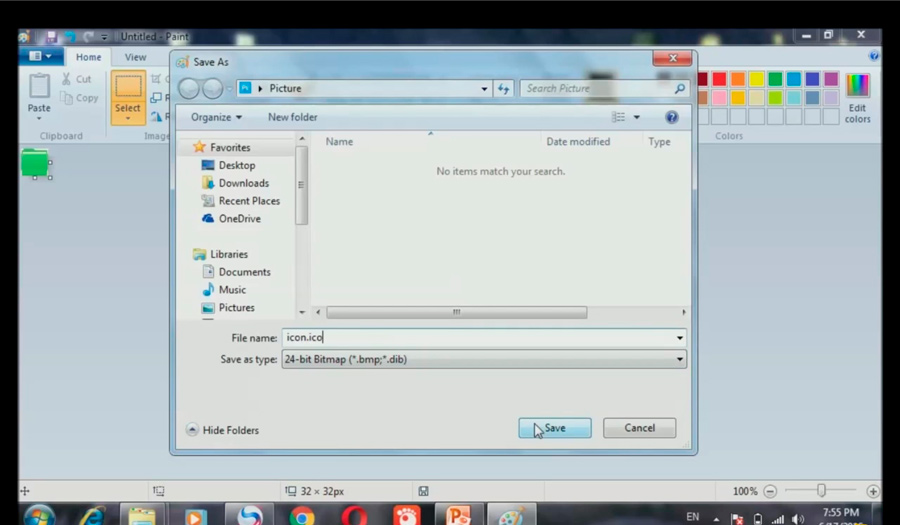900x525 pixels.
Task: Open the address bar path dropdown arrow
Action: pos(484,88)
